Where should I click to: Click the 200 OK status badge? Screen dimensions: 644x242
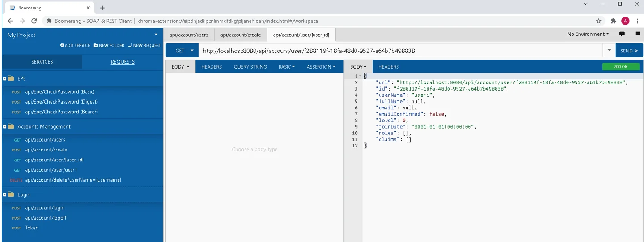click(x=621, y=67)
